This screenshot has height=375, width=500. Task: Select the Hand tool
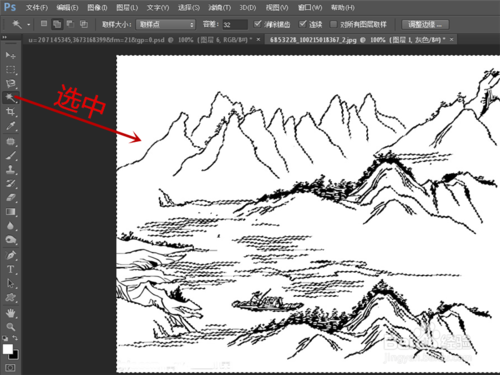10,313
